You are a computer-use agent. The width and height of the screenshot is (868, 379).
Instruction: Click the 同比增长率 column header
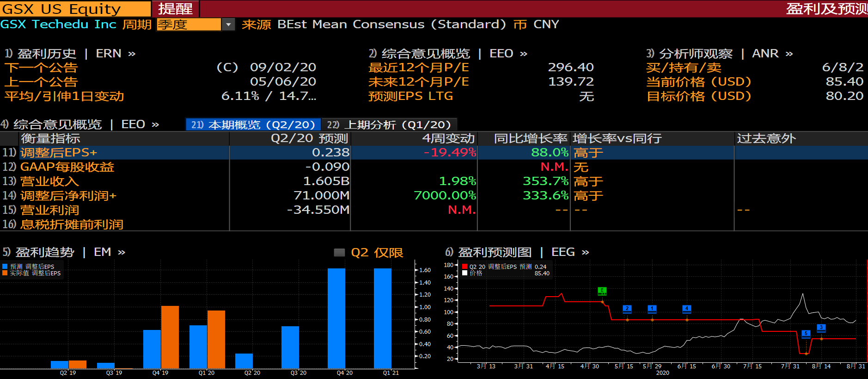[524, 138]
